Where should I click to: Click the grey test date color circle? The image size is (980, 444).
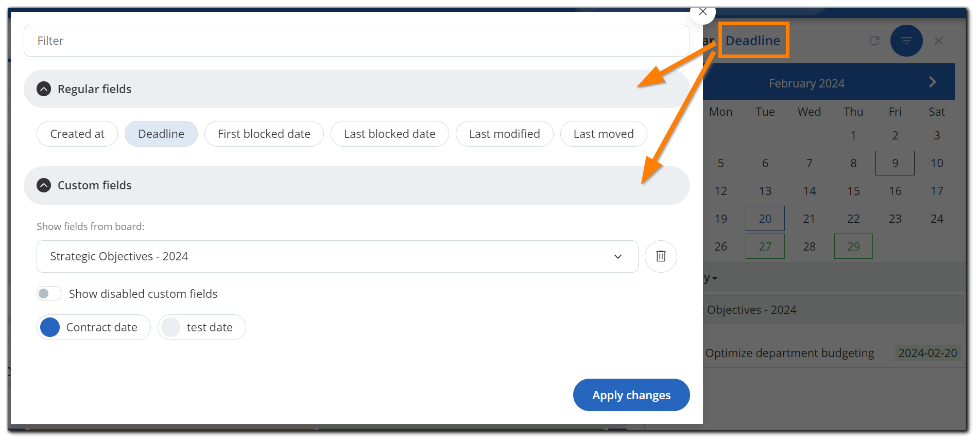pos(170,327)
